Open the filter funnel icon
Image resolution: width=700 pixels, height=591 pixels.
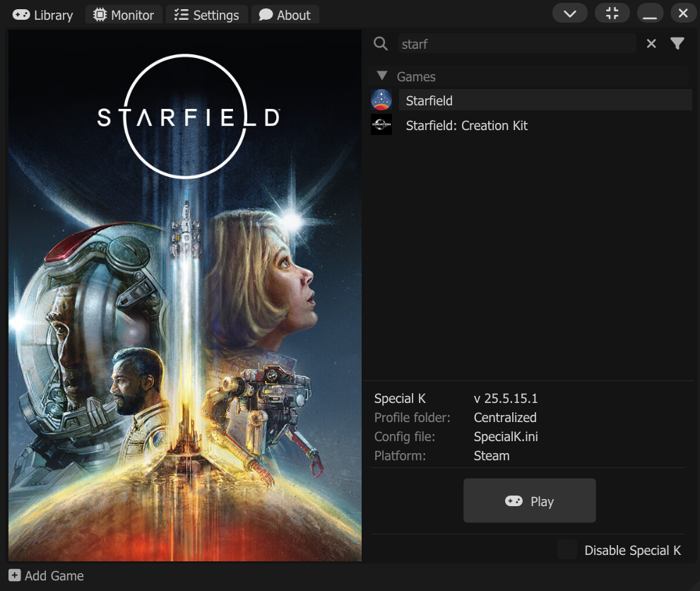point(677,44)
